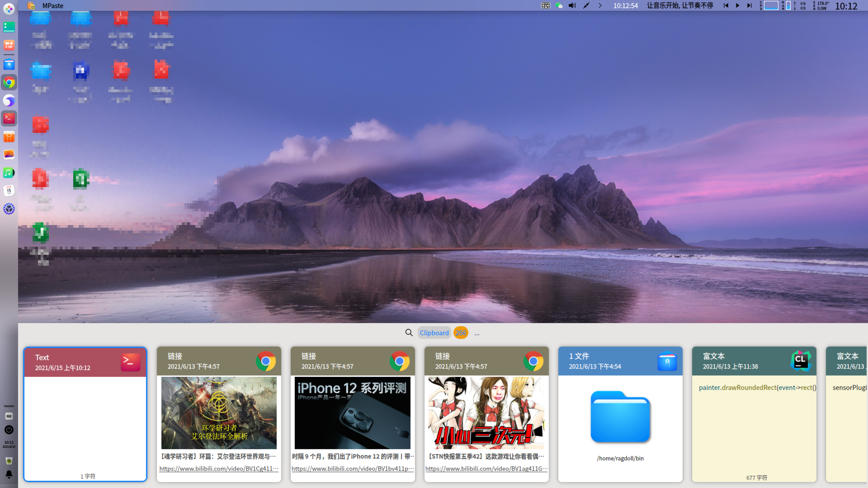Screen dimensions: 868x488
Task: Open the iPhone 12 系列评测 thumbnail
Action: click(x=352, y=413)
